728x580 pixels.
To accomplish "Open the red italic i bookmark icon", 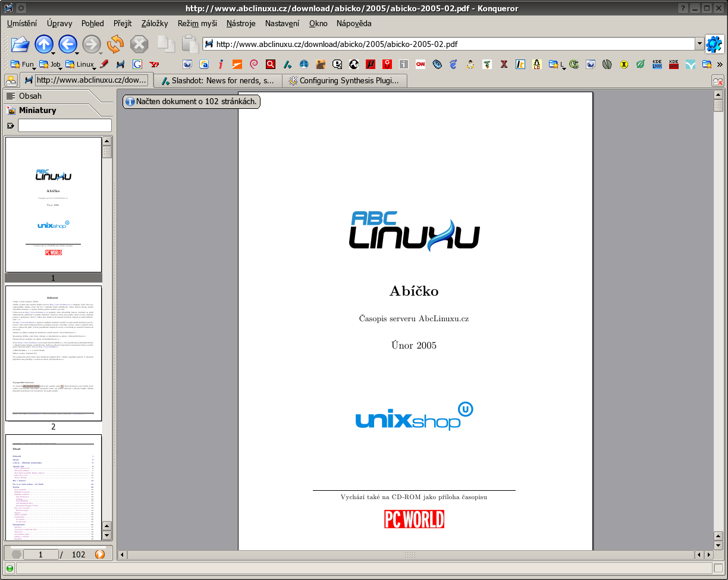I will 221,64.
